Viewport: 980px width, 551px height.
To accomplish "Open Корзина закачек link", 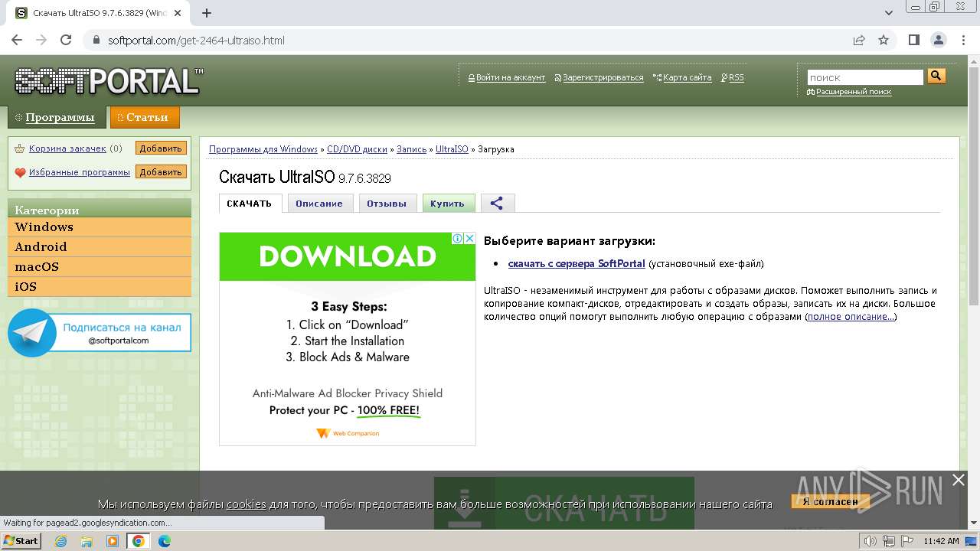I will pyautogui.click(x=67, y=148).
